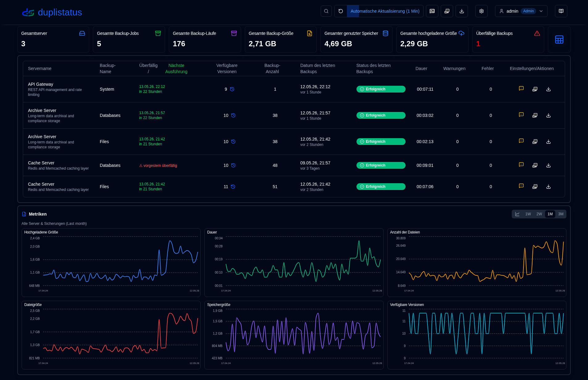
Task: Click the Verfügbare Versionen chart
Action: tap(477, 335)
